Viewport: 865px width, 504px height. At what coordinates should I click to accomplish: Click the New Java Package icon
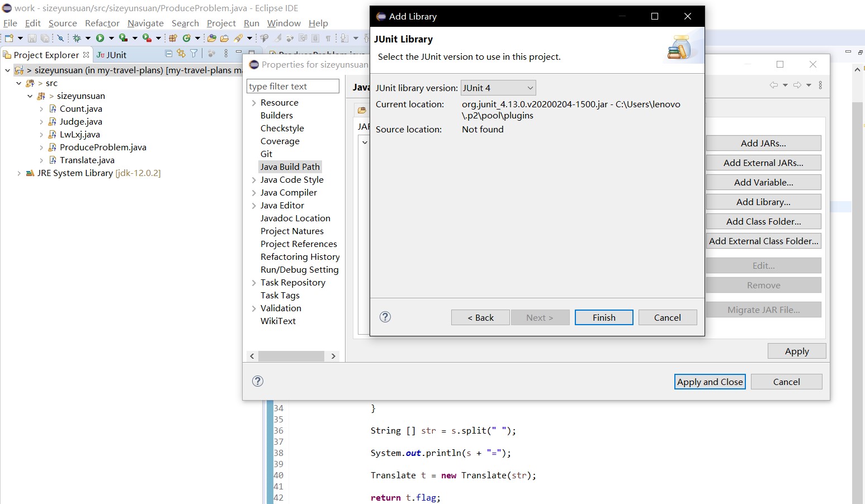pyautogui.click(x=173, y=38)
